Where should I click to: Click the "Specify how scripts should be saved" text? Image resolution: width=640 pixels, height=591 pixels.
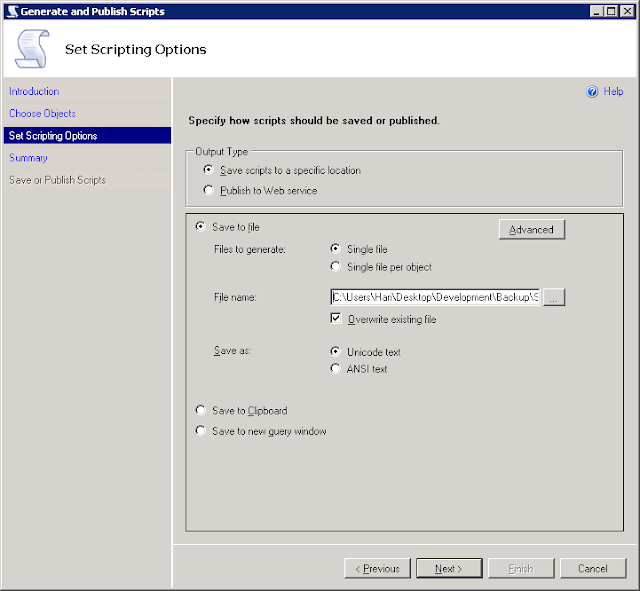pos(314,120)
